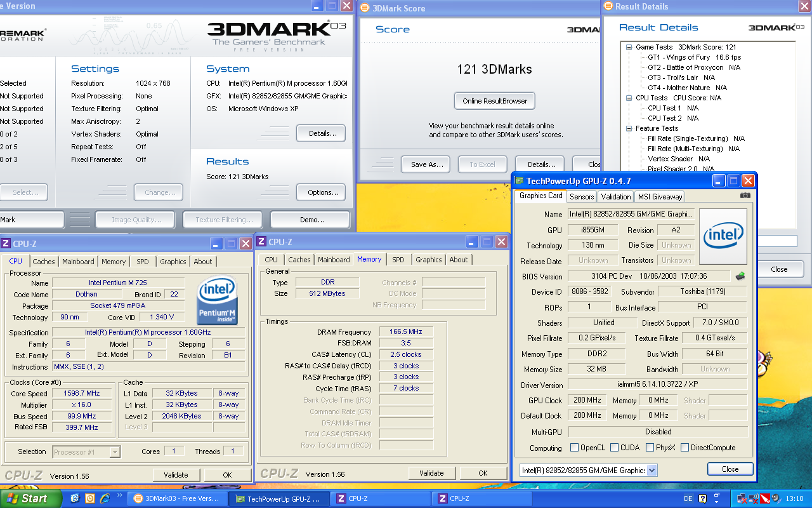Image resolution: width=812 pixels, height=508 pixels.
Task: Click Close button in GPU-Z
Action: coord(730,469)
